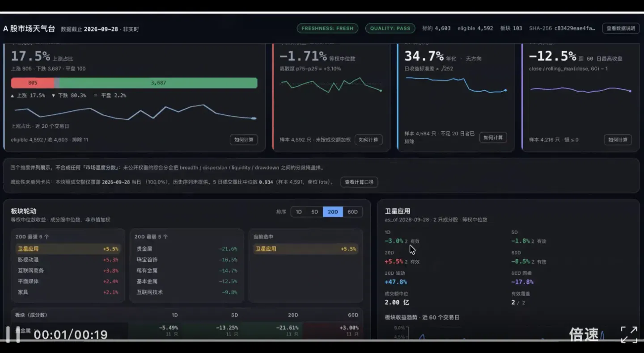Click the video progress bar

[322, 340]
